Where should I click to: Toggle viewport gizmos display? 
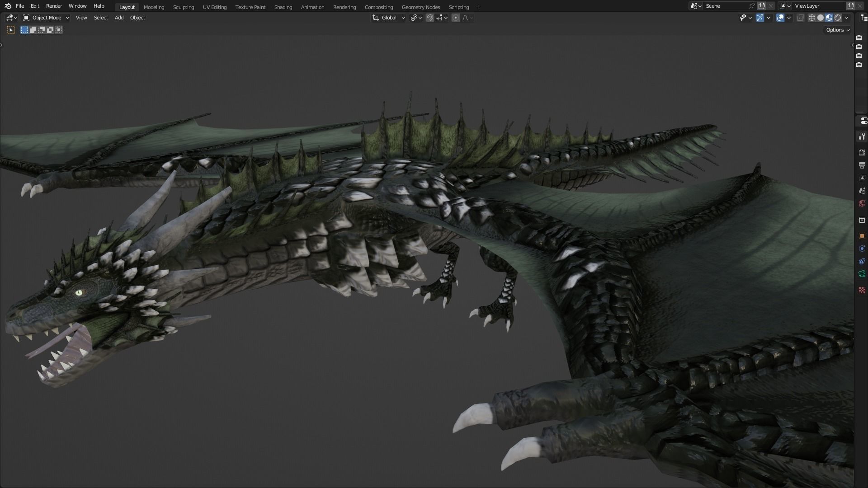click(760, 18)
